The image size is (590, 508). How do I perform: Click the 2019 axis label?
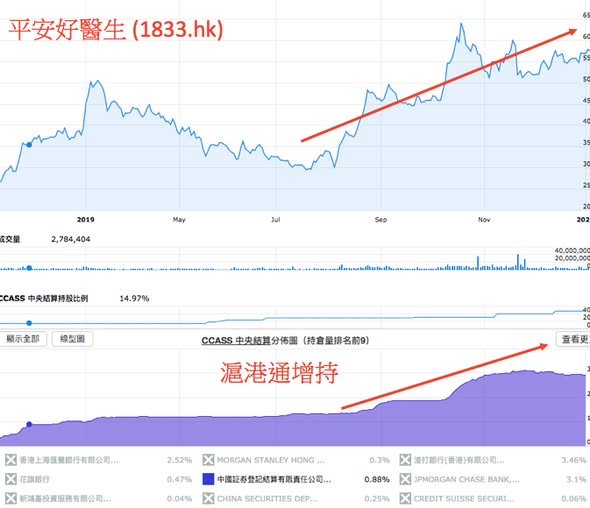tap(85, 219)
